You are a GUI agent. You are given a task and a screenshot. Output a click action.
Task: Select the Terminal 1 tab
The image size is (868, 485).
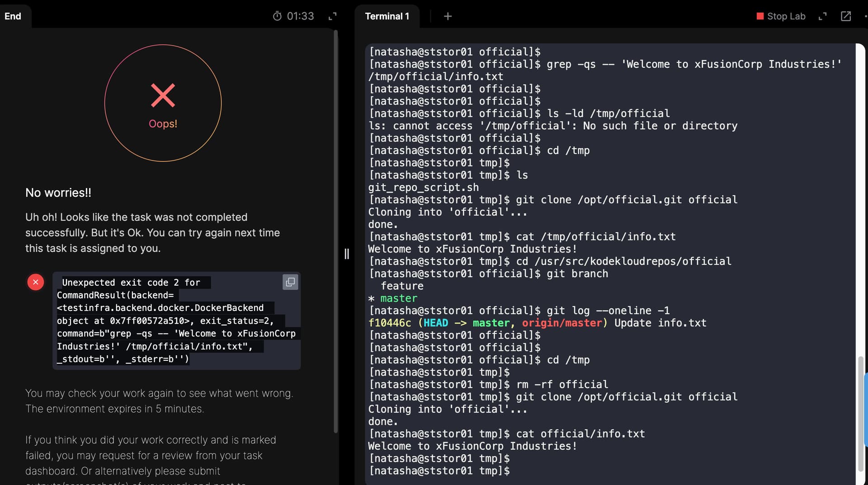(x=387, y=16)
